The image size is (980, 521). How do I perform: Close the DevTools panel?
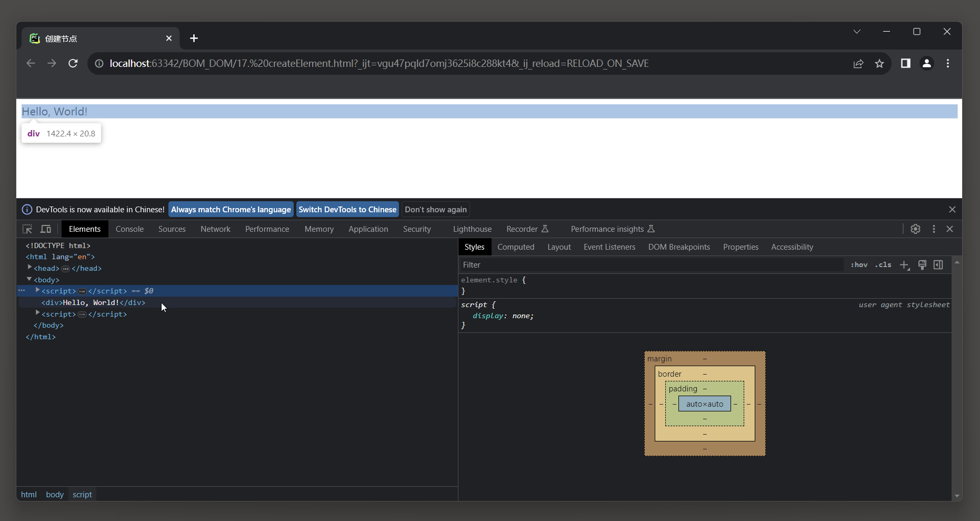949,229
